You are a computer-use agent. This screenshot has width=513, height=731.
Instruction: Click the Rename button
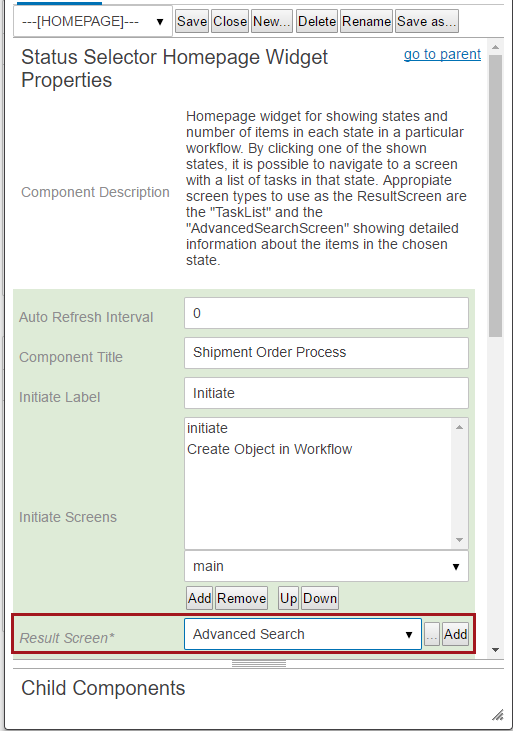click(x=366, y=21)
